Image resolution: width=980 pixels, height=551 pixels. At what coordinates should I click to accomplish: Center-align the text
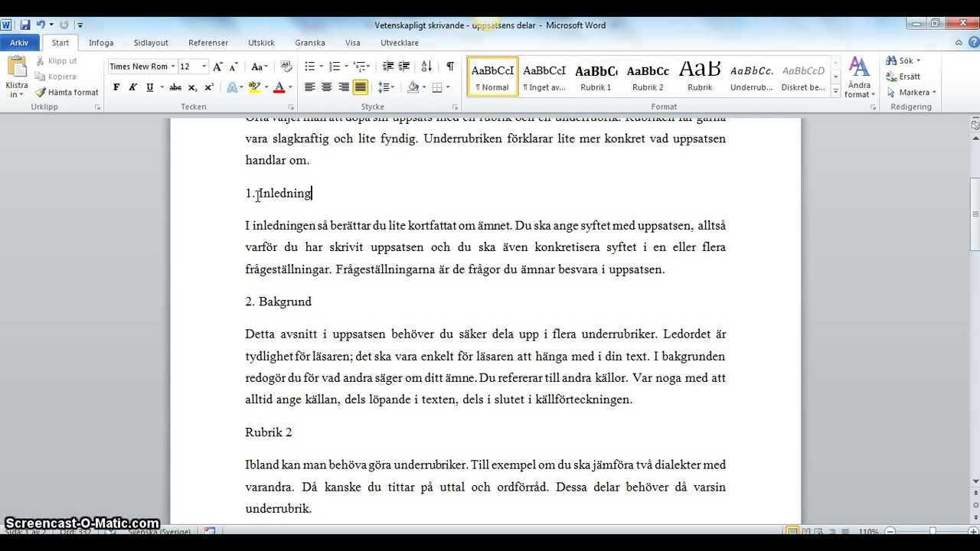coord(327,87)
